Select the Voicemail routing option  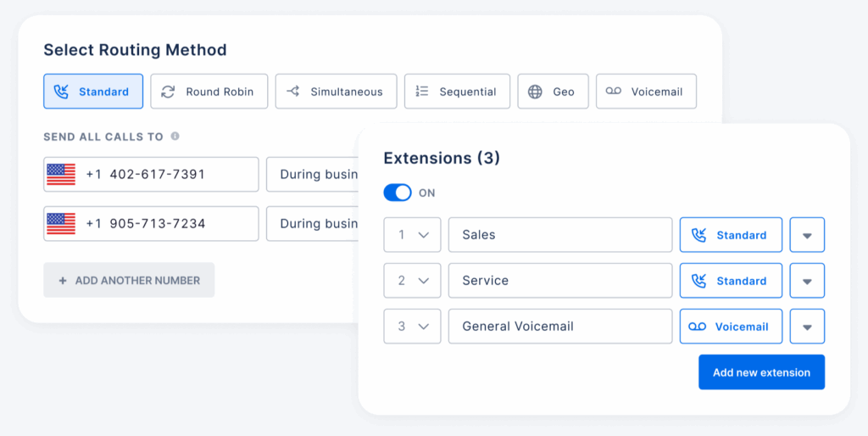coord(646,92)
